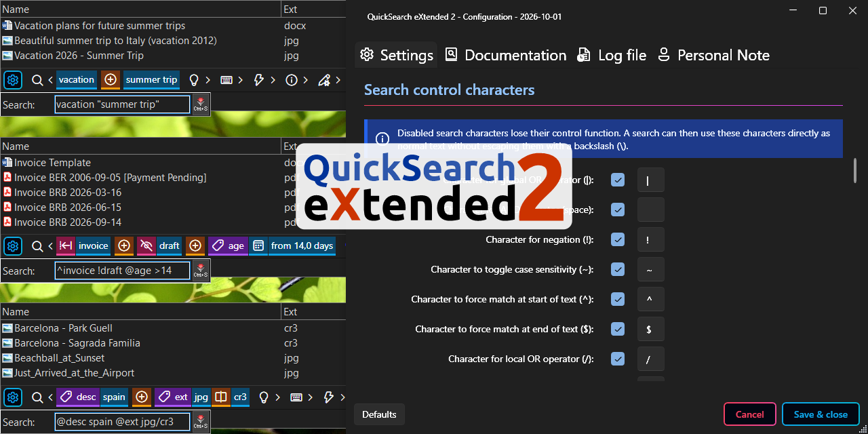This screenshot has height=434, width=868.
Task: Click magnifier icon in the invoice search toolbar
Action: point(37,246)
